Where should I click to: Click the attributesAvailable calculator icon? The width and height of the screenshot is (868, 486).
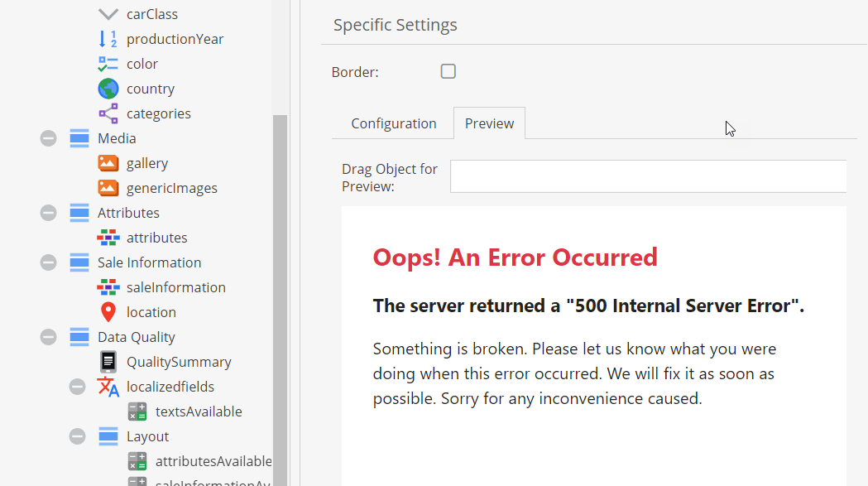pos(137,461)
